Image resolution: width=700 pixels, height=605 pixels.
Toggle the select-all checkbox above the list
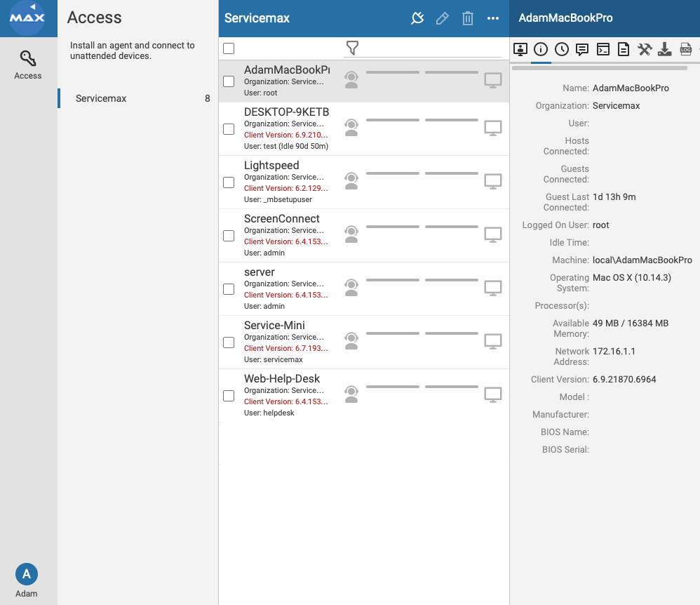(x=229, y=48)
